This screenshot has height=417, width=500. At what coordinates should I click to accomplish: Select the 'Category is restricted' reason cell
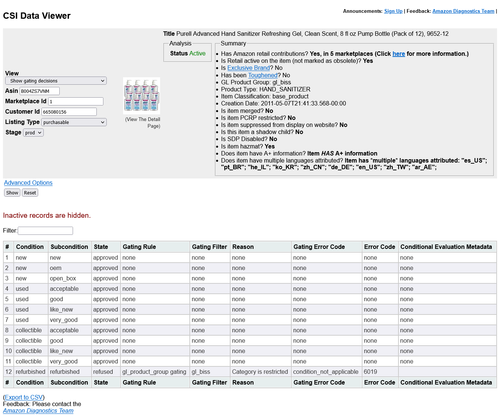[x=260, y=372]
